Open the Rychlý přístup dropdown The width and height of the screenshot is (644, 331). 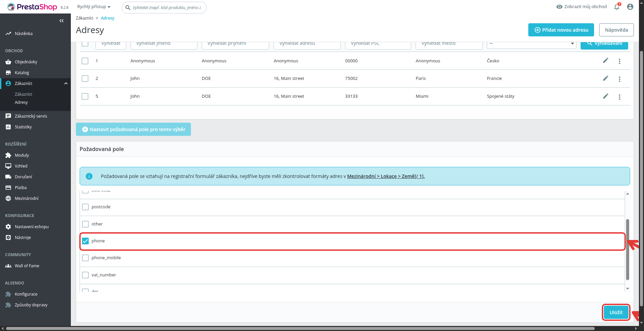point(94,7)
